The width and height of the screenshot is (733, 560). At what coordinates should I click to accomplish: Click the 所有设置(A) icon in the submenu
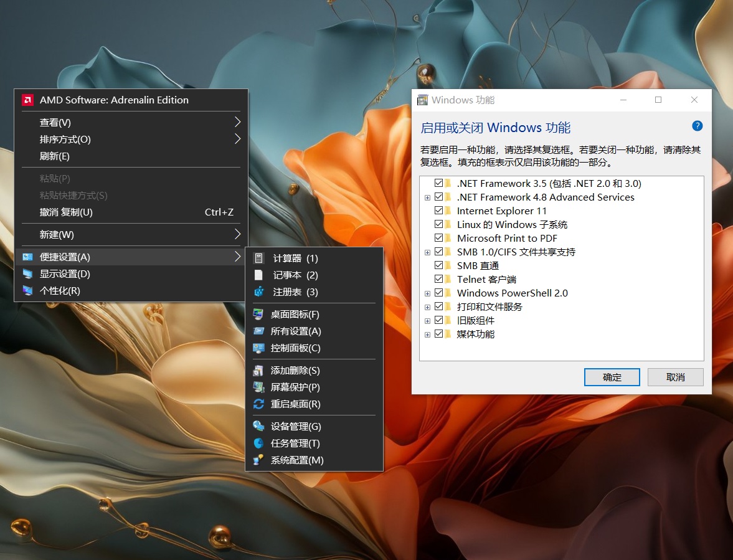(x=258, y=331)
